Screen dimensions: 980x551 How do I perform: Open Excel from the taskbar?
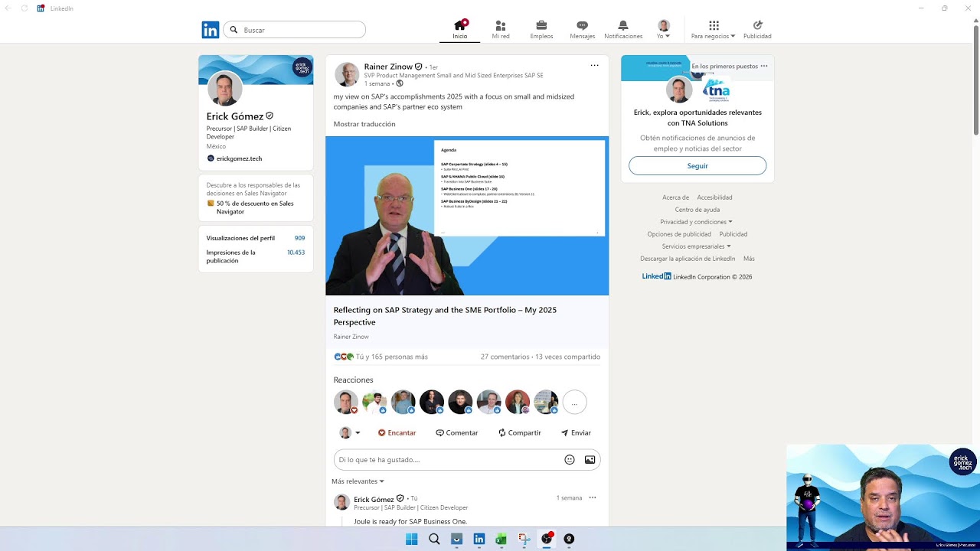coord(501,539)
